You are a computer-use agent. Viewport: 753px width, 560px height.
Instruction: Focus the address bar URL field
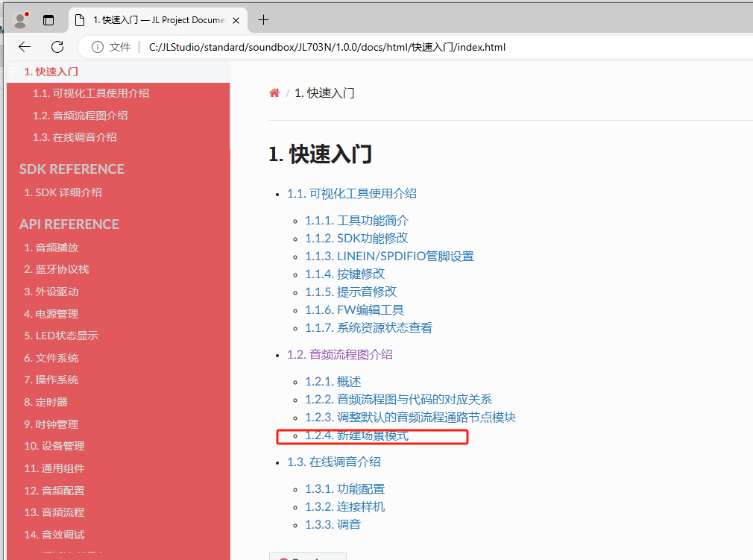(x=327, y=47)
